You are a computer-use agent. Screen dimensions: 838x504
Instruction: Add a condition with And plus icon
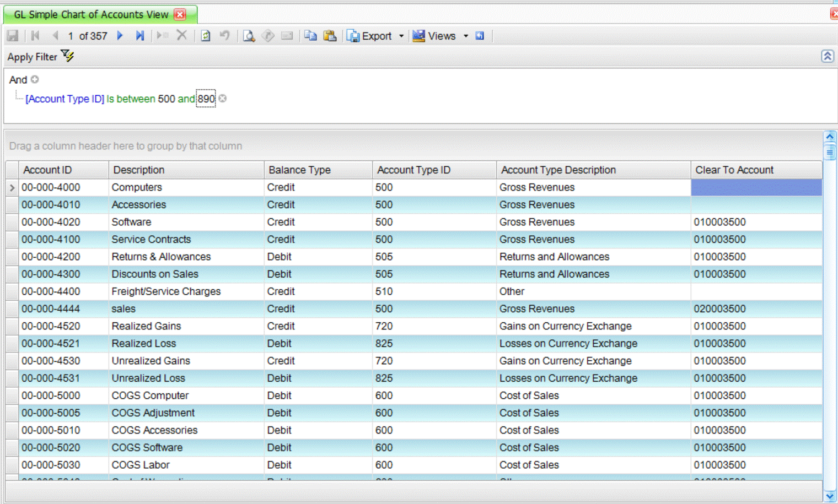(x=35, y=79)
